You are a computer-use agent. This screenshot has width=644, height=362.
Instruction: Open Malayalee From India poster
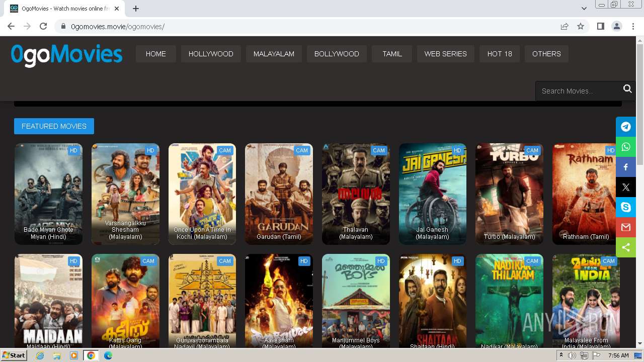(x=586, y=301)
